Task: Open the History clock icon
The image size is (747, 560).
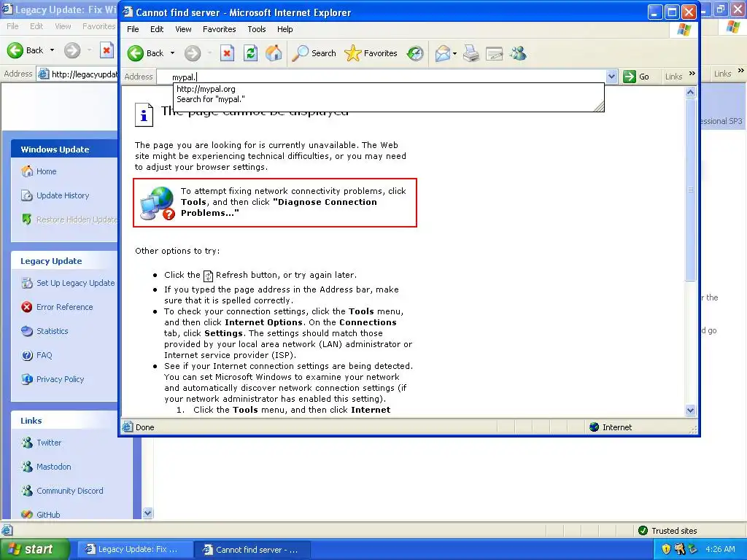Action: coord(415,53)
